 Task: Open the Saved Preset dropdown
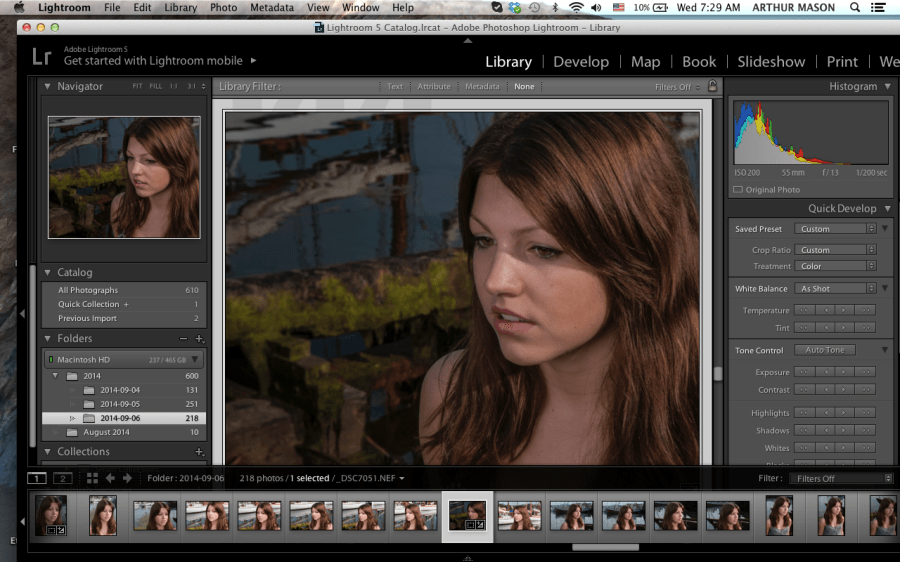click(x=836, y=229)
